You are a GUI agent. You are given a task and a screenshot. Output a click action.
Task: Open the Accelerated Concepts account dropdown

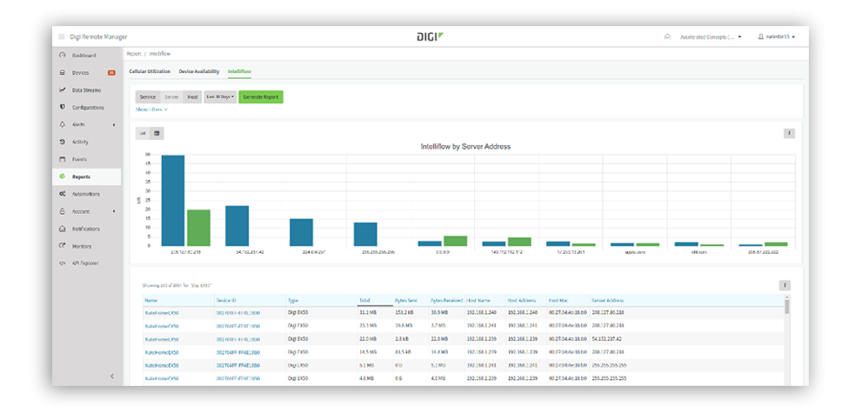point(709,37)
